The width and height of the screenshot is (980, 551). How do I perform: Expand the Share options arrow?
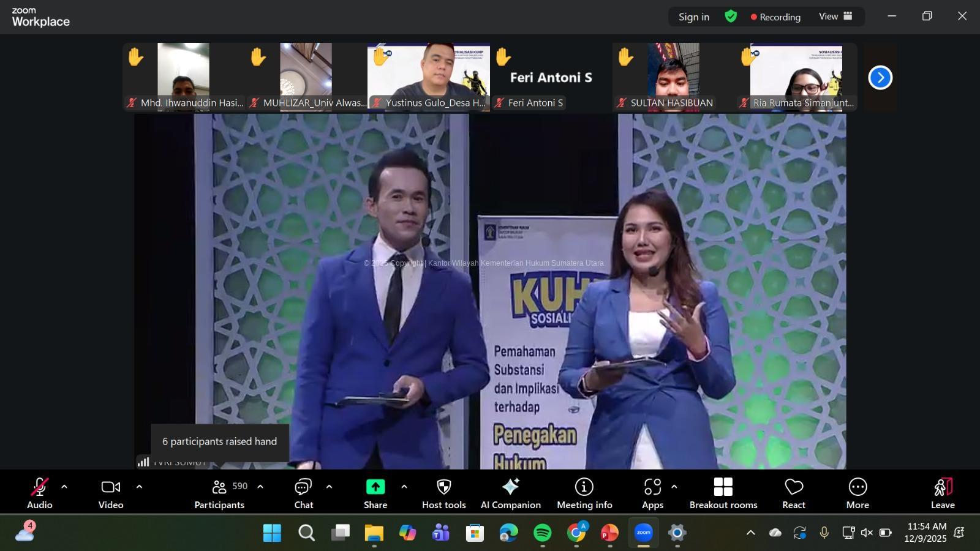(x=404, y=487)
